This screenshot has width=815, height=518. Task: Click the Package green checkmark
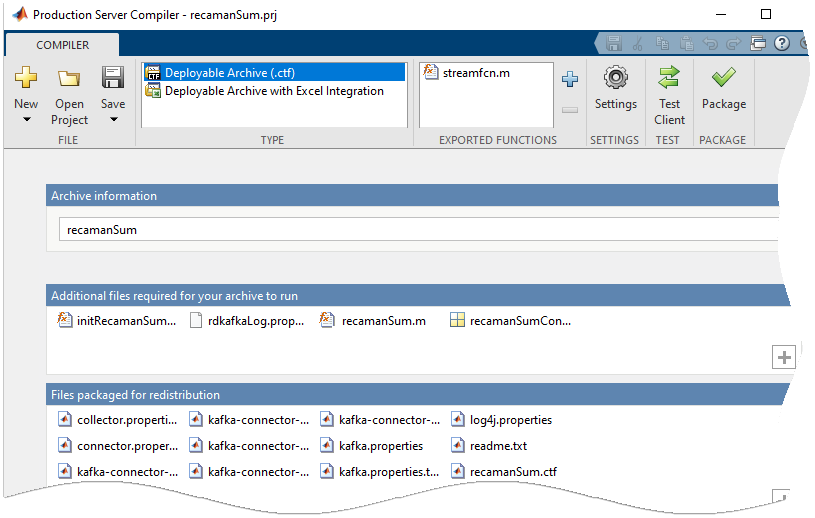click(723, 79)
